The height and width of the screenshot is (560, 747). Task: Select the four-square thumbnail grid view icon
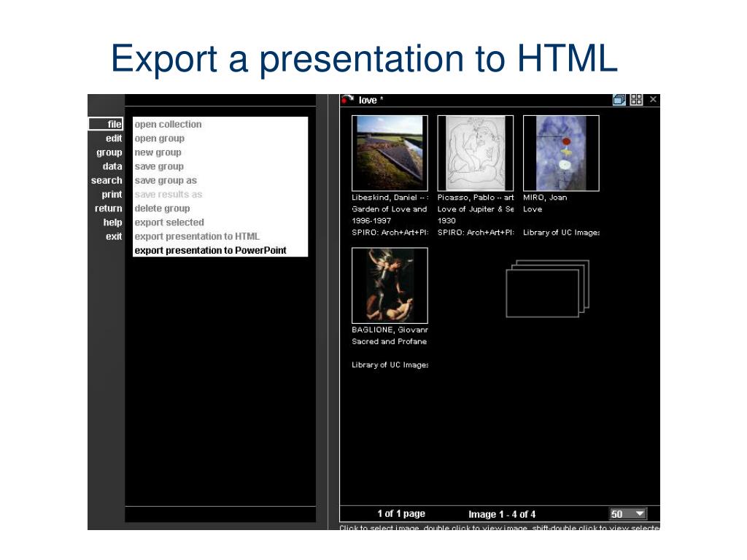(636, 99)
